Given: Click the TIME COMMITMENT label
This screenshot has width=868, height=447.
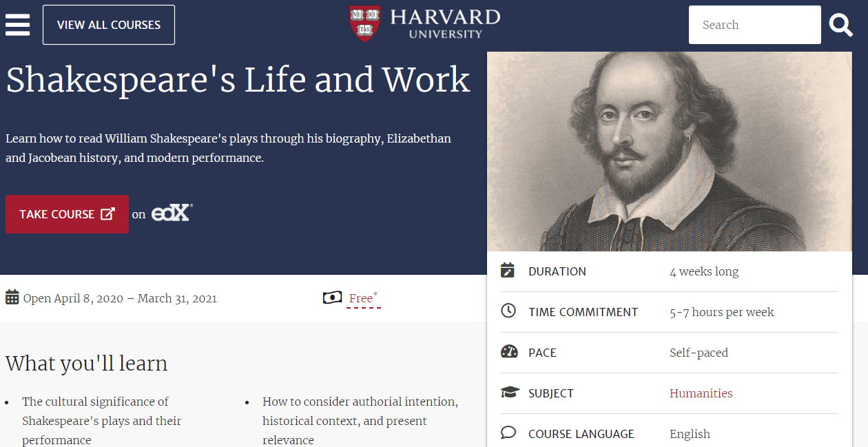Looking at the screenshot, I should (x=583, y=312).
